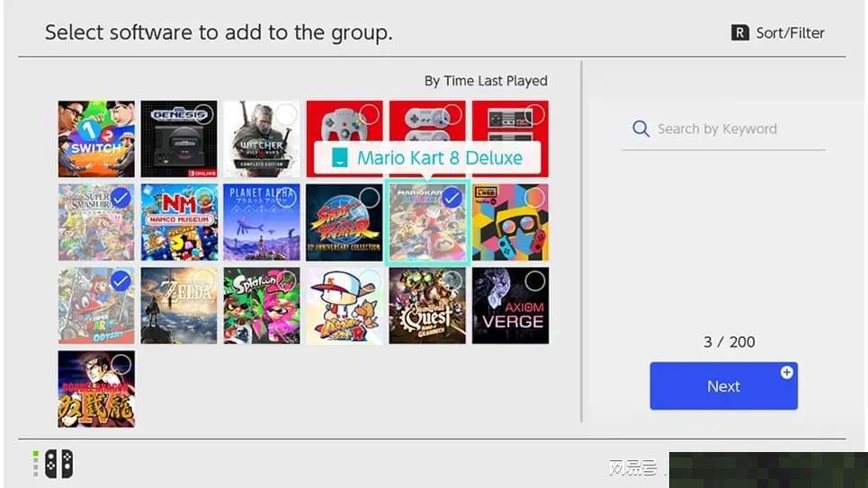Image resolution: width=868 pixels, height=488 pixels.
Task: Click the 3 / 200 selection counter
Action: tap(729, 342)
